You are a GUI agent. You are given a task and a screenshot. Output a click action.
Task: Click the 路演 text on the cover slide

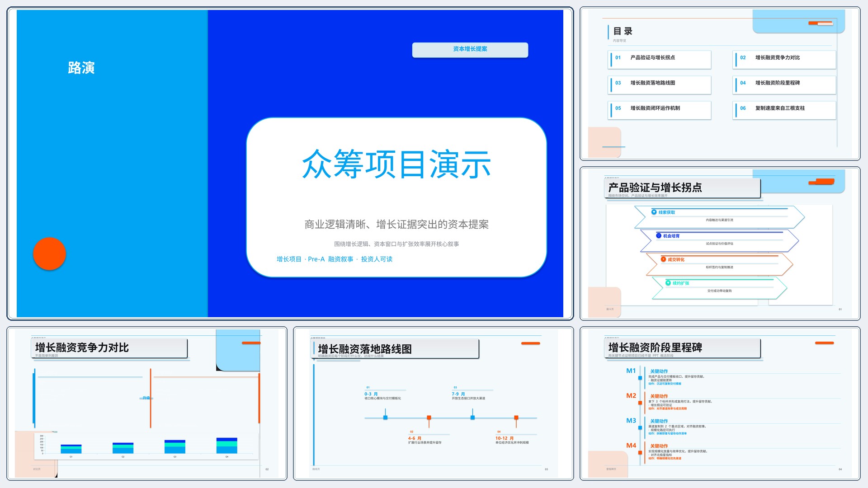(x=81, y=68)
